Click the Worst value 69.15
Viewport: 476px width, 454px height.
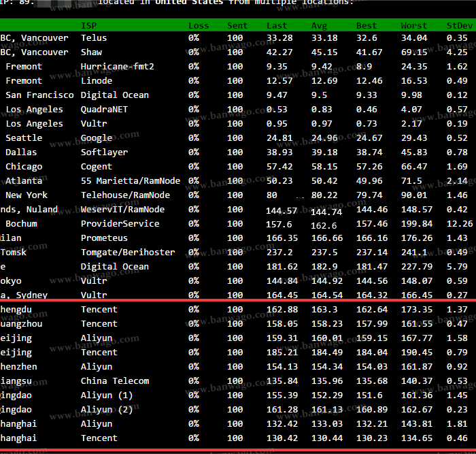(414, 52)
